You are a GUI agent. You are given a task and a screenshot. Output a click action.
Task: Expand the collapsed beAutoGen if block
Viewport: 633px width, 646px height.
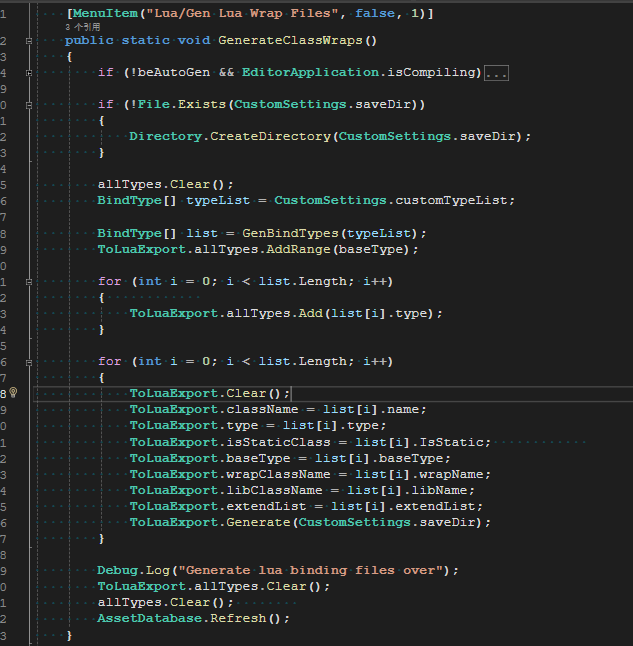coord(29,73)
